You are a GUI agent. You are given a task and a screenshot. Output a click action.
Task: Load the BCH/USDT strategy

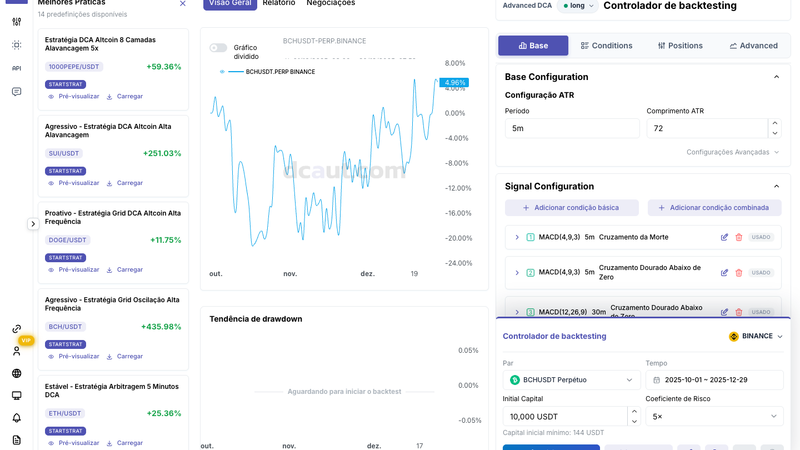124,357
